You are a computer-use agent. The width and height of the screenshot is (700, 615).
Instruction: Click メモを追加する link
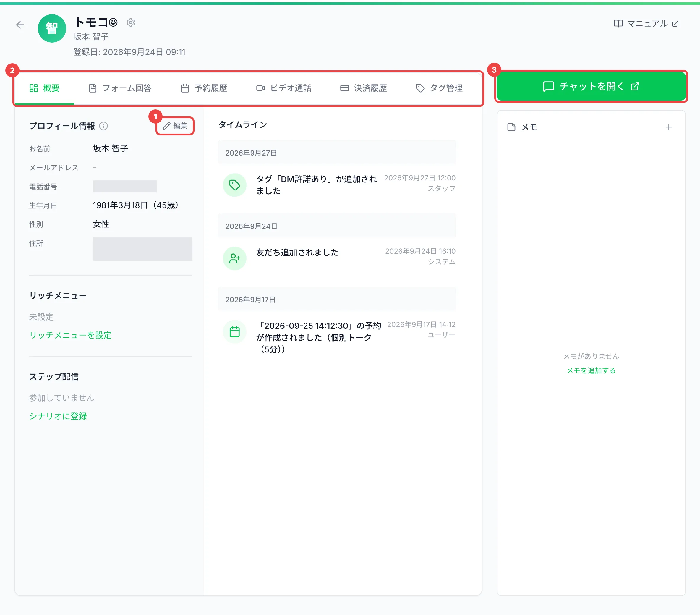point(591,370)
